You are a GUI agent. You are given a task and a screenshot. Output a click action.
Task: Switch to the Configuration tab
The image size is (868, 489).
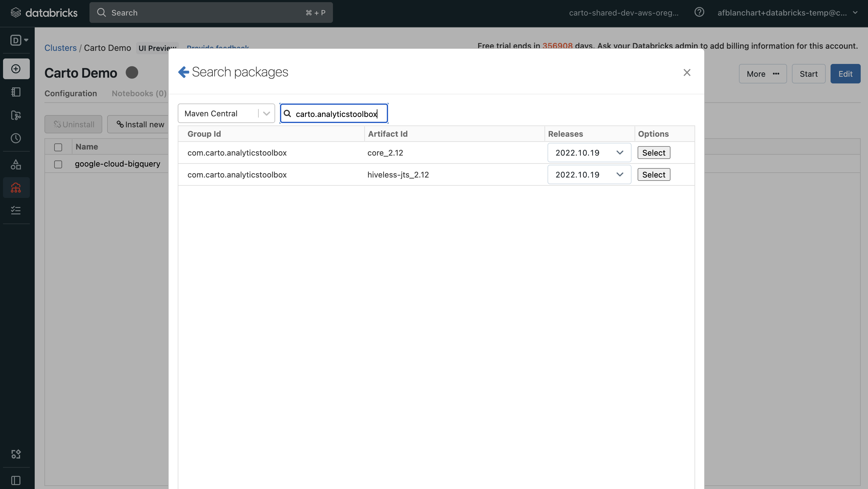coord(71,93)
